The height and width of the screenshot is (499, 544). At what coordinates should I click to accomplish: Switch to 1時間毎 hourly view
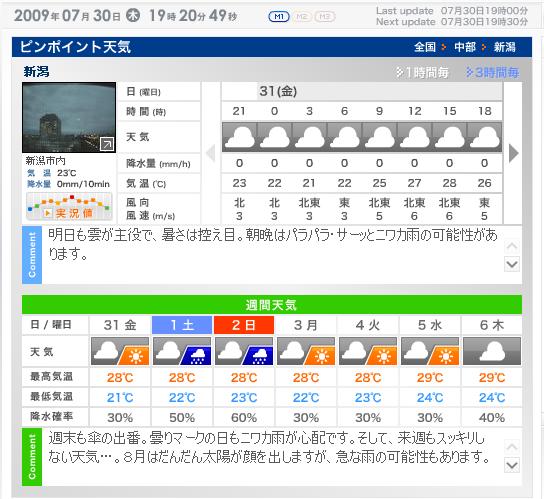tap(422, 72)
